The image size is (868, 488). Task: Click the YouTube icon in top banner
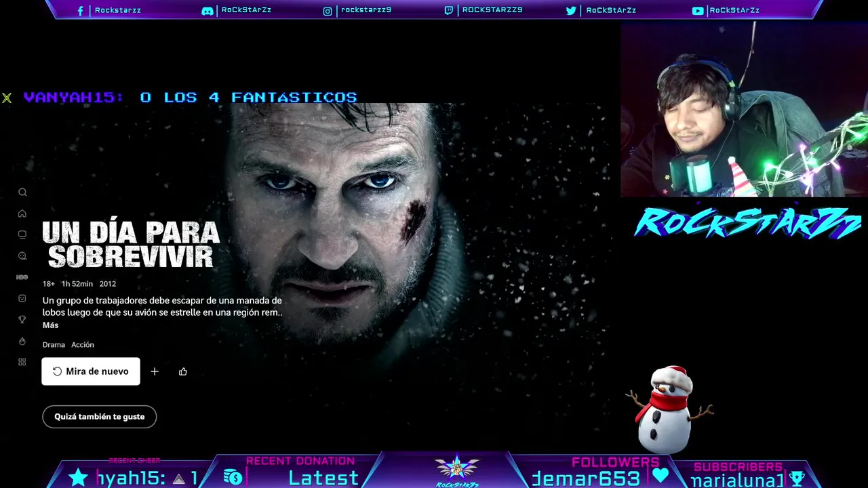[698, 11]
